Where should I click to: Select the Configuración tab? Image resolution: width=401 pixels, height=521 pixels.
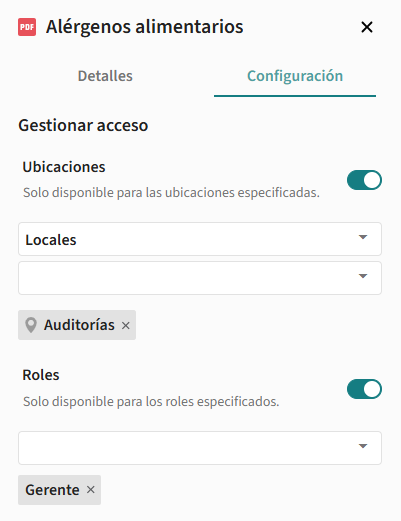click(x=295, y=76)
